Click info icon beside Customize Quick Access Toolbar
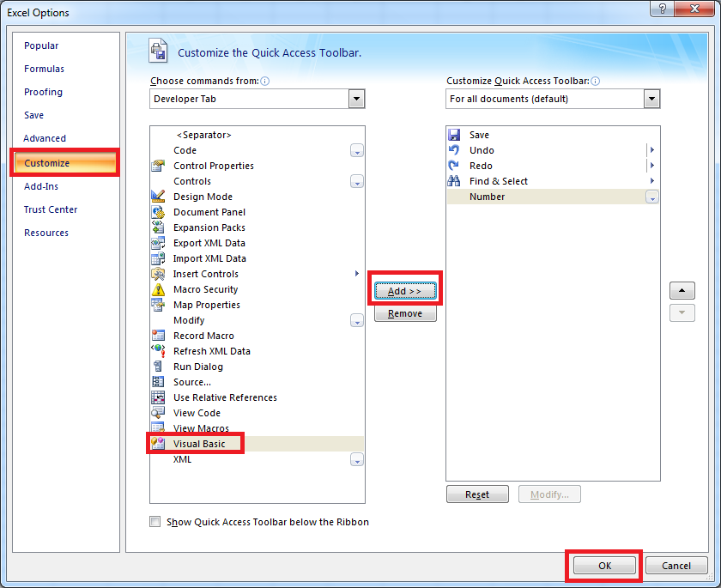The width and height of the screenshot is (721, 588). click(595, 81)
